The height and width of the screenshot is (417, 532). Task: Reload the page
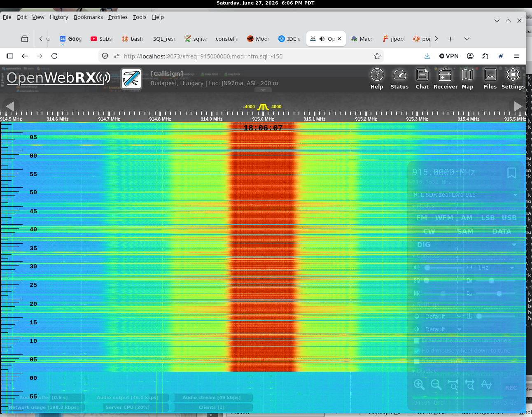point(54,56)
